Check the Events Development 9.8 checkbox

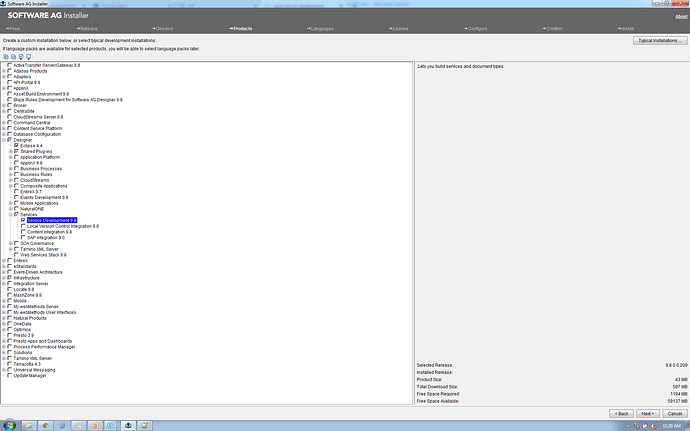point(16,197)
